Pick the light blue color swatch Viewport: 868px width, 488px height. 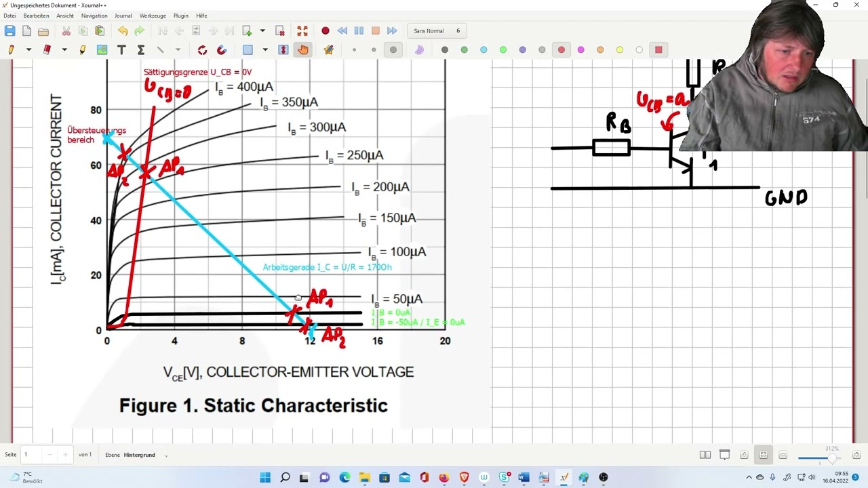[x=484, y=49]
